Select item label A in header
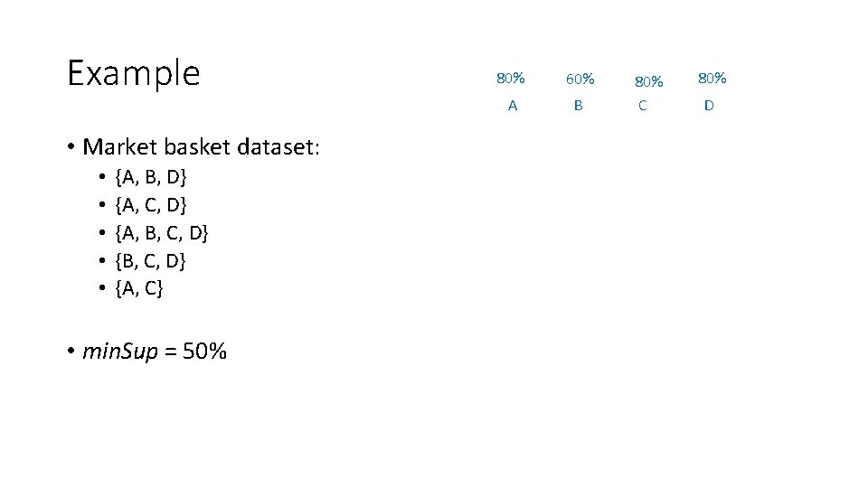 [x=513, y=106]
